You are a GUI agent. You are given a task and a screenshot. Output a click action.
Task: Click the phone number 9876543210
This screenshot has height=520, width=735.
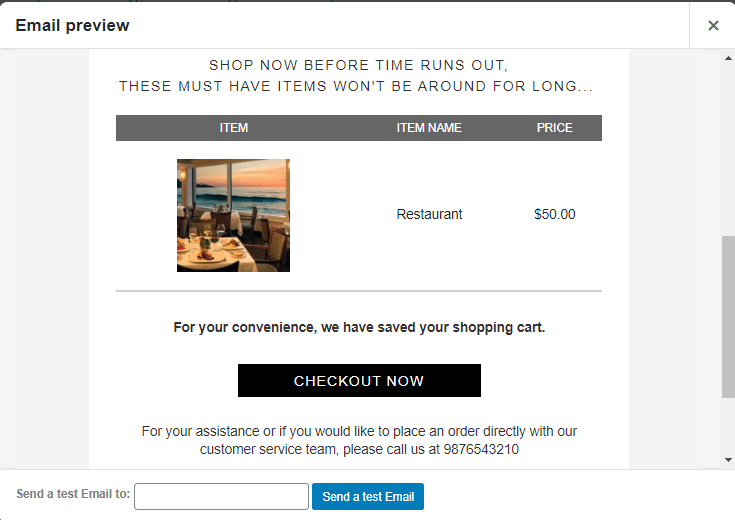[481, 449]
